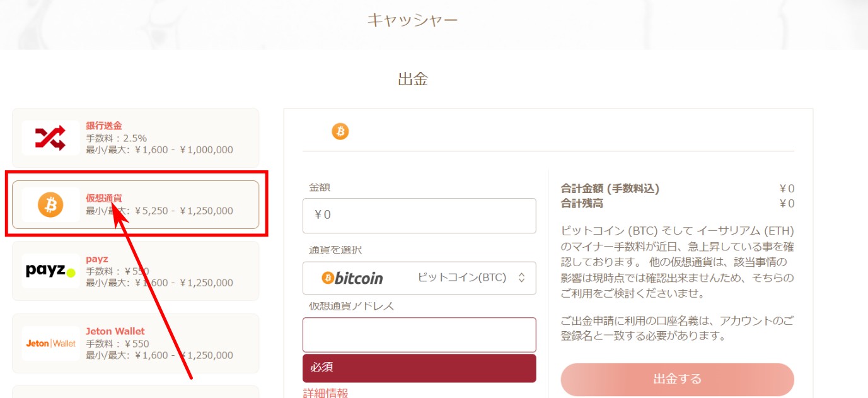
Task: Choose the 仮想通貨 withdrawal method
Action: 136,205
